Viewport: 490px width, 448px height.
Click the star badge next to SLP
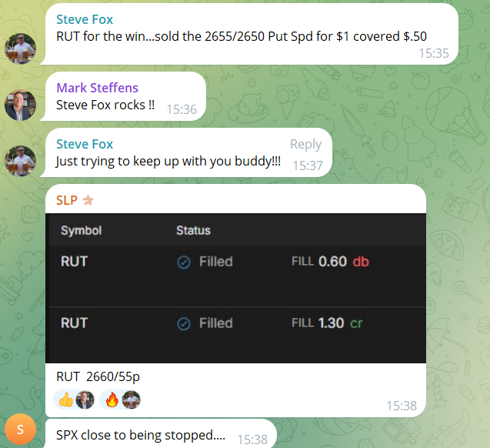click(x=88, y=200)
